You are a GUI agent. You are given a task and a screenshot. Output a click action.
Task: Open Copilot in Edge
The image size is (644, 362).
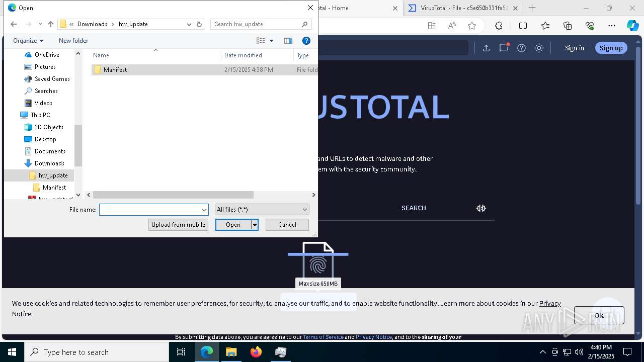[x=633, y=26]
